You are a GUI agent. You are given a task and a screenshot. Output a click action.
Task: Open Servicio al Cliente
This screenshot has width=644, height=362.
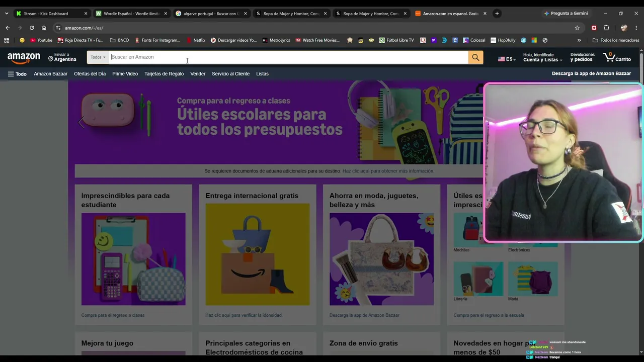[x=230, y=74]
